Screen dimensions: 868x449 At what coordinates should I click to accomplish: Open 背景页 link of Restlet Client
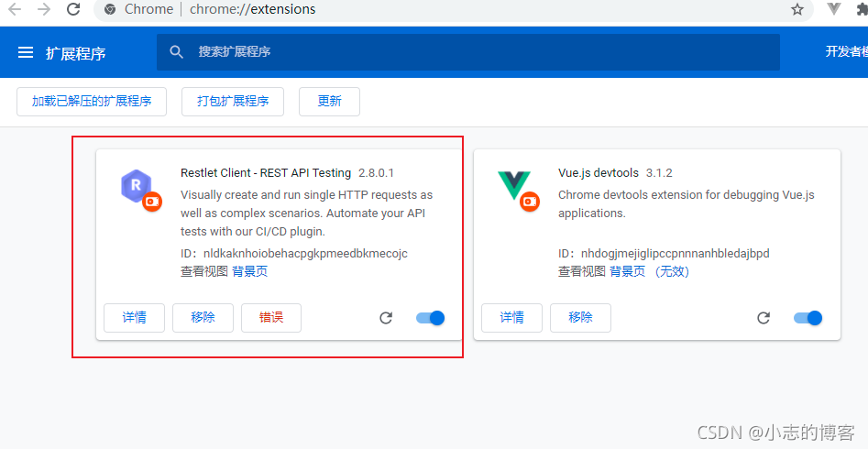pyautogui.click(x=249, y=271)
